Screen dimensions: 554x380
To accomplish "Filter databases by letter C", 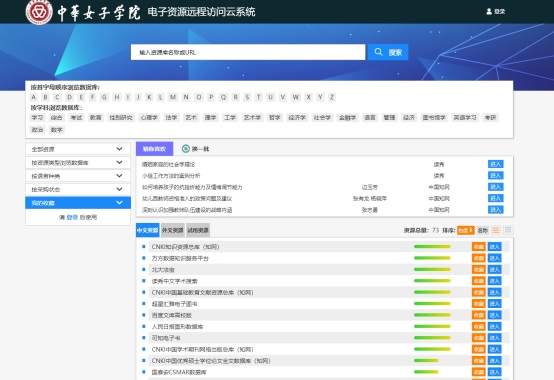I will click(x=57, y=97).
